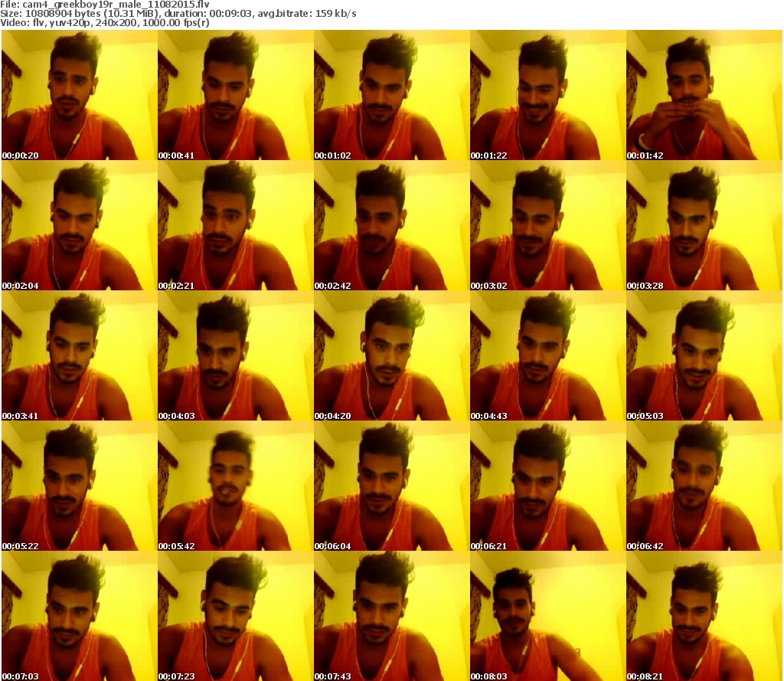Select the thumbnail frame stamped 00:06:42
The image size is (784, 681).
(704, 486)
